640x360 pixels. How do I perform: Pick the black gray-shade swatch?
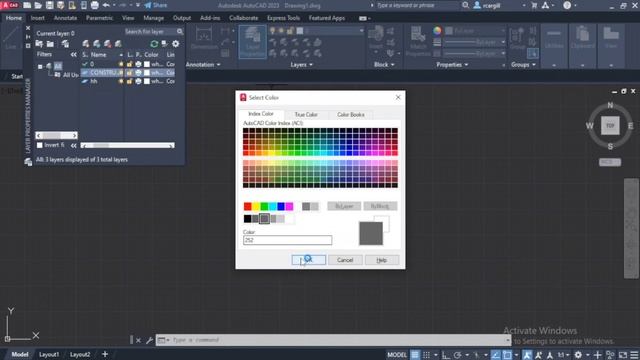pos(248,219)
